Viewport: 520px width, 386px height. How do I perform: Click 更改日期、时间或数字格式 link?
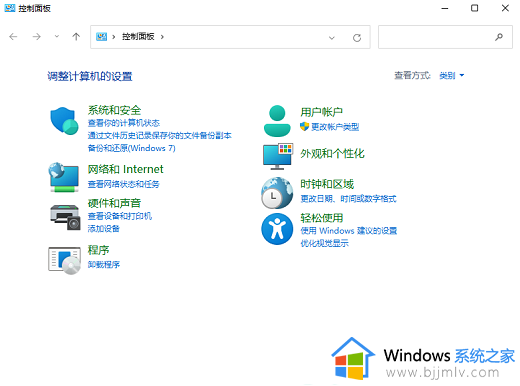pos(348,199)
